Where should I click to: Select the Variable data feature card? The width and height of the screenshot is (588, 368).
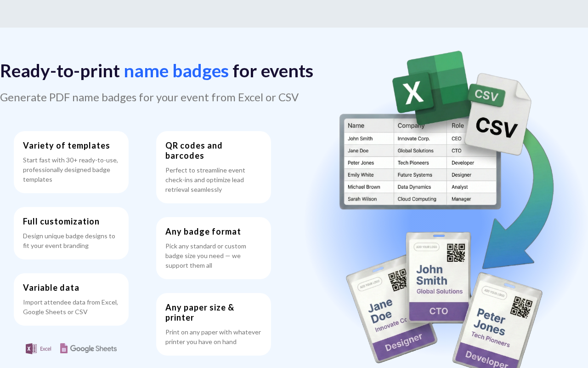pos(71,299)
